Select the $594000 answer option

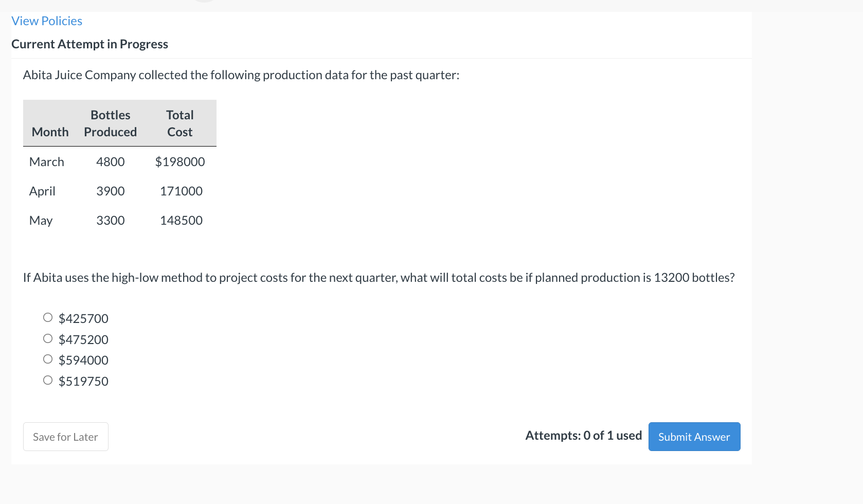click(47, 358)
